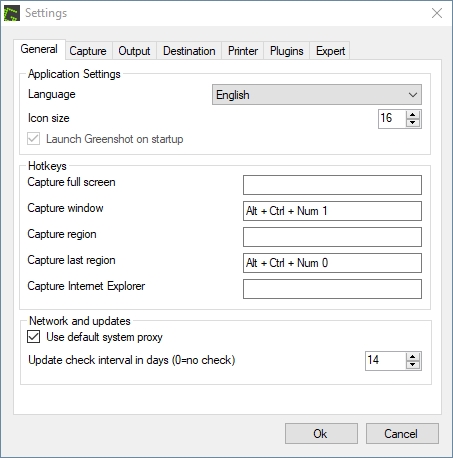
Task: Click the Cancel button
Action: tap(402, 434)
